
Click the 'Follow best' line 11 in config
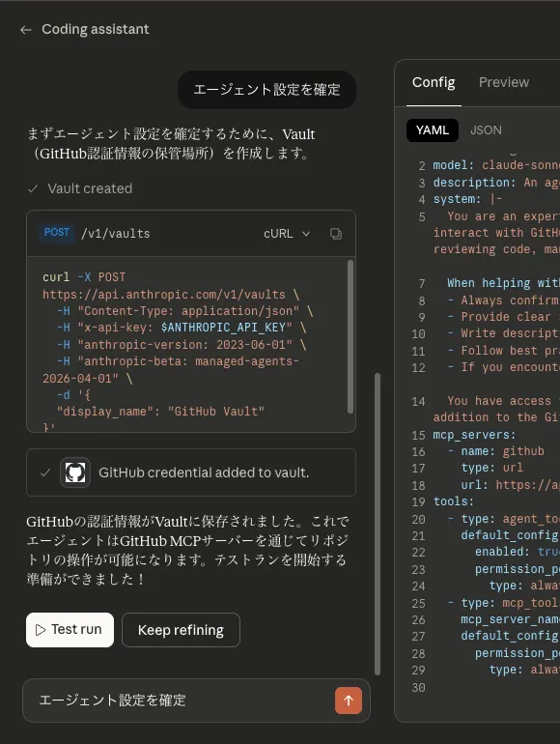pyautogui.click(x=503, y=351)
